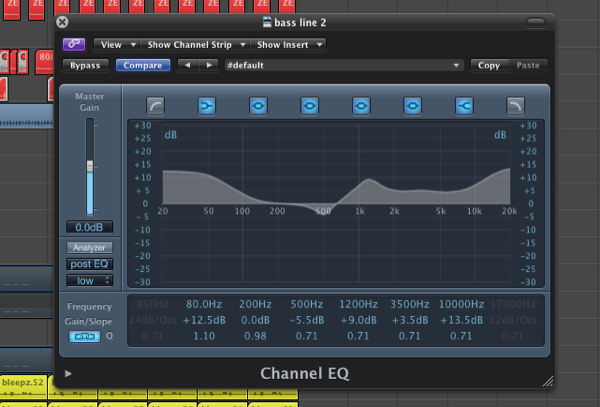Screen dimensions: 600x407
Task: Toggle the high shelf band button
Action: [x=464, y=104]
